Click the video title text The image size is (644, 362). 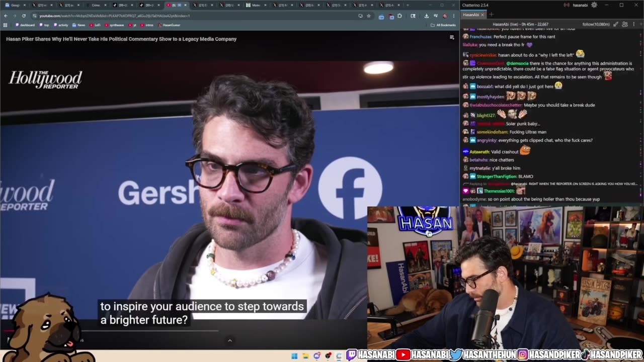(x=121, y=39)
